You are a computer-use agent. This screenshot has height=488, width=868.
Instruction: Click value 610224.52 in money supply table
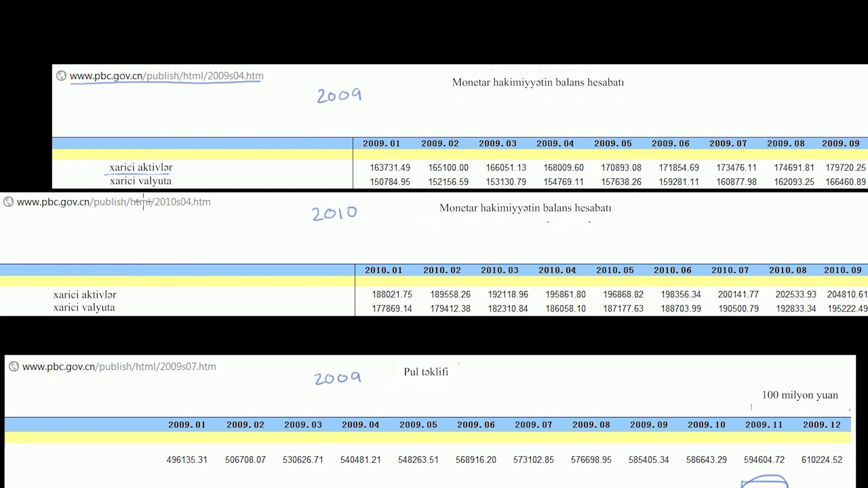[x=822, y=460]
